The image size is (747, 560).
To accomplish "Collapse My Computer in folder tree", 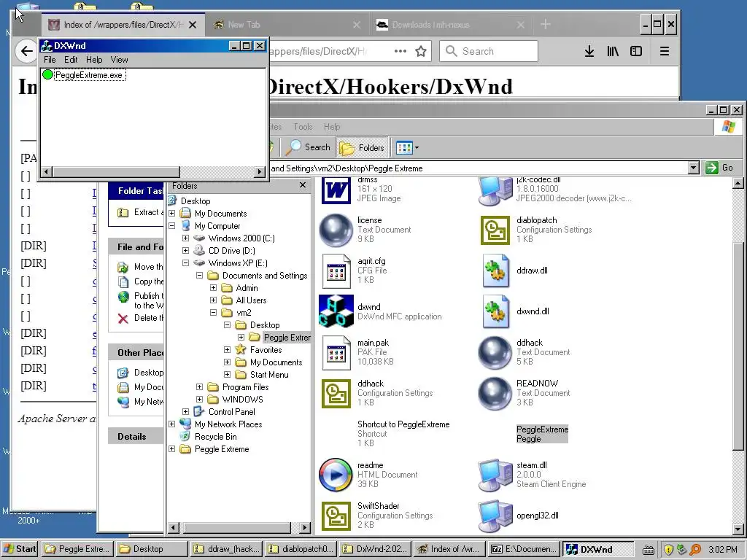I will tap(172, 226).
